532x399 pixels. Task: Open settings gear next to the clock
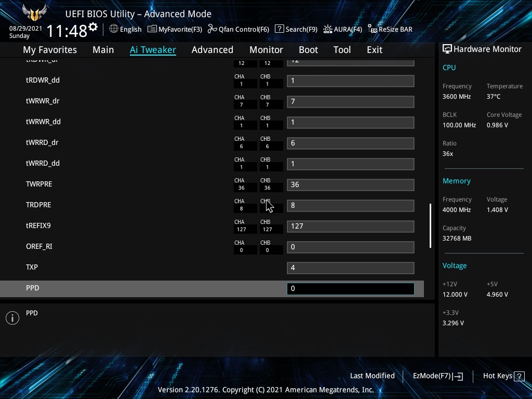pyautogui.click(x=93, y=27)
